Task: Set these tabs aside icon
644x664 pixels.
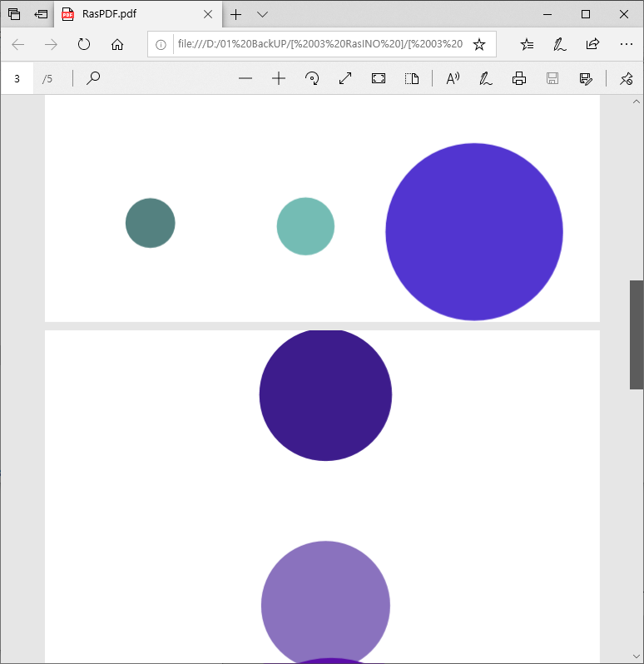Action: pos(41,14)
